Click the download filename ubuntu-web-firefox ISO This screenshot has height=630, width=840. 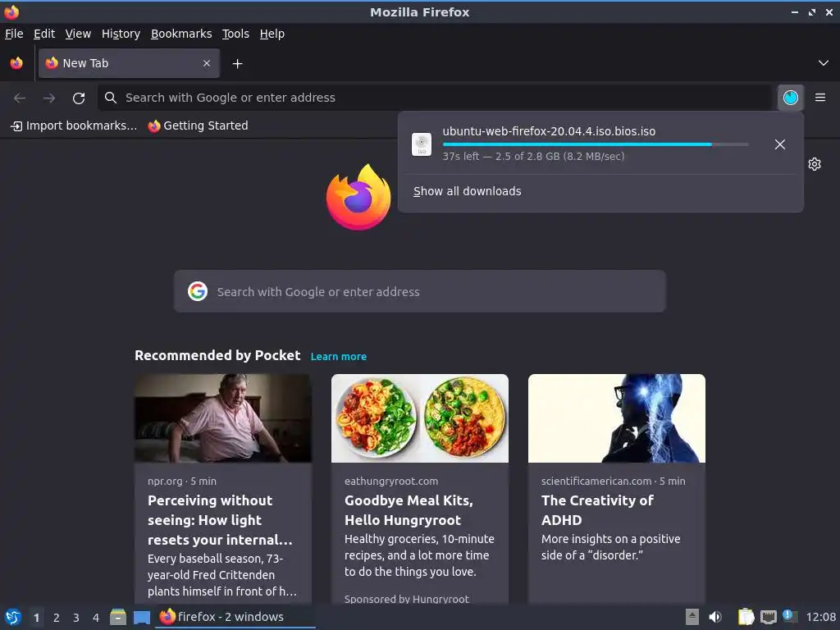click(x=549, y=131)
